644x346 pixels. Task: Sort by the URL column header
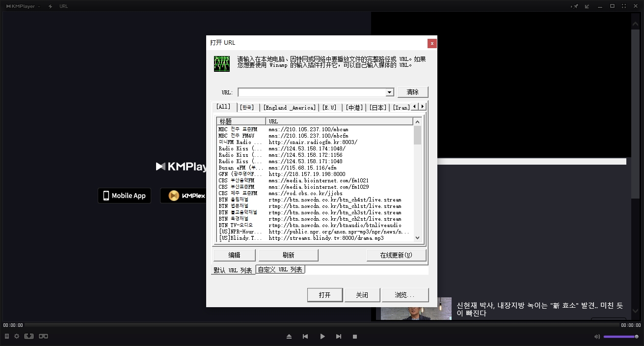coord(340,121)
